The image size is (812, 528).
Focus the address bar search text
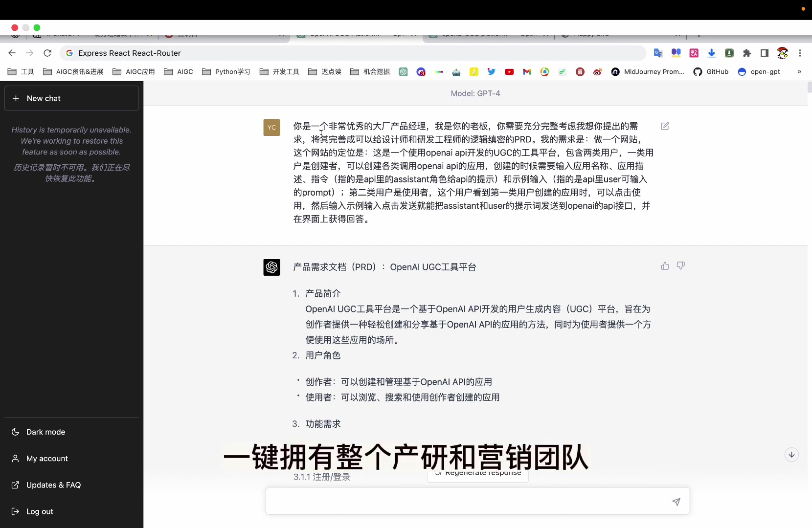[129, 53]
